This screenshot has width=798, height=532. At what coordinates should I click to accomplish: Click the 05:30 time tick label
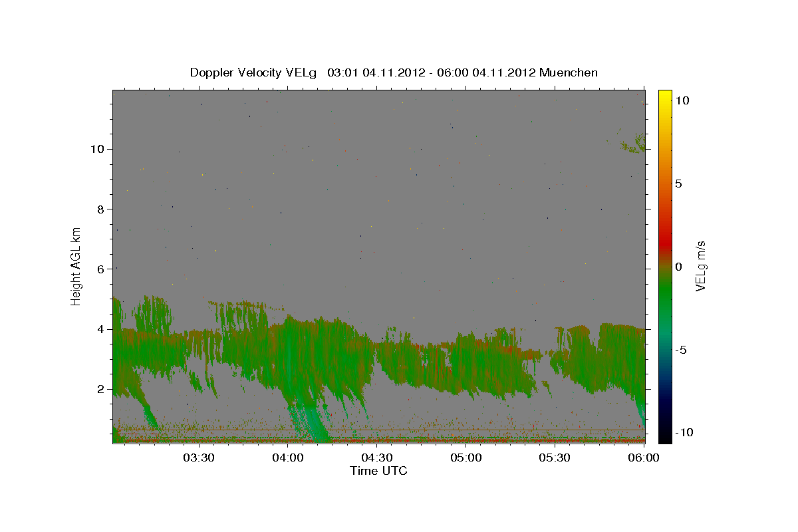(555, 458)
